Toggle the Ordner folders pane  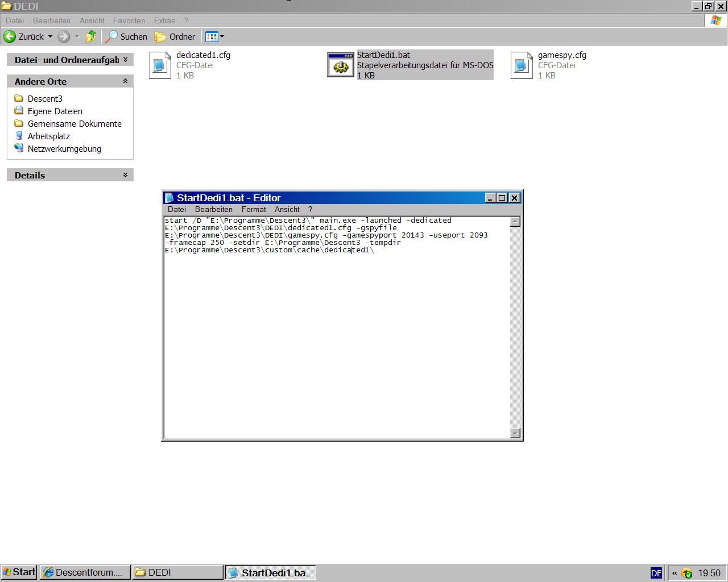click(x=175, y=36)
